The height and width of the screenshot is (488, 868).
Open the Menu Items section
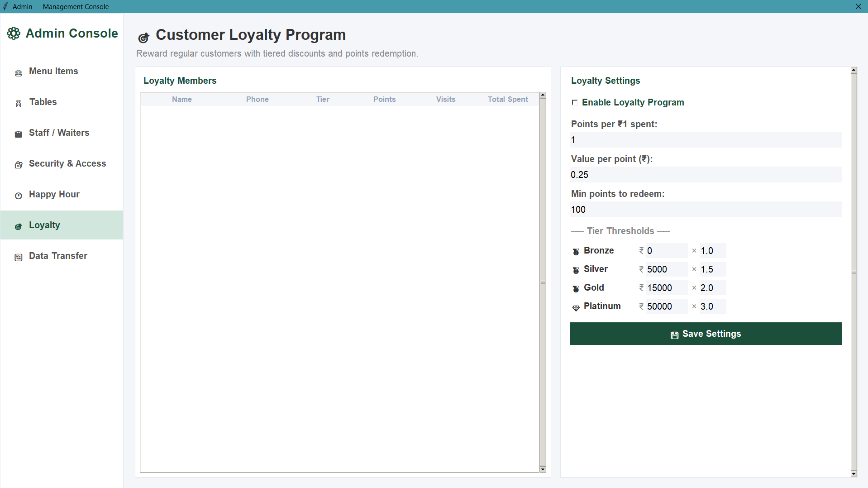tap(62, 71)
